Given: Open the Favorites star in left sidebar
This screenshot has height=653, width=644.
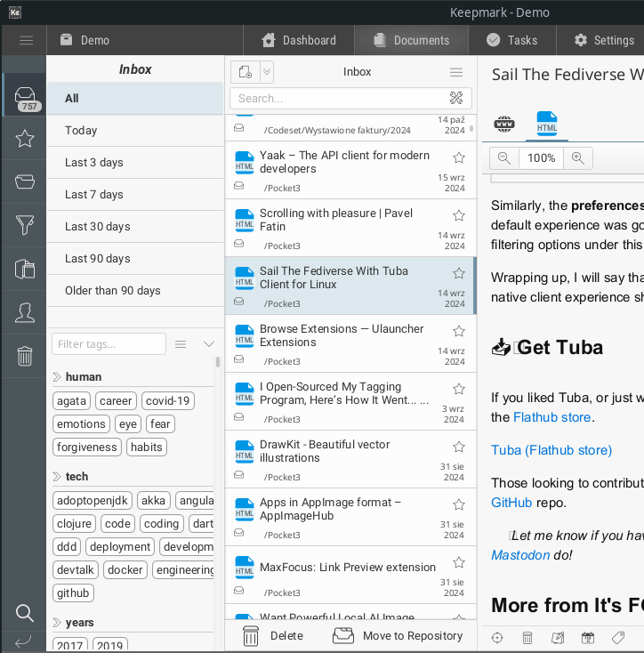Looking at the screenshot, I should click(x=24, y=138).
